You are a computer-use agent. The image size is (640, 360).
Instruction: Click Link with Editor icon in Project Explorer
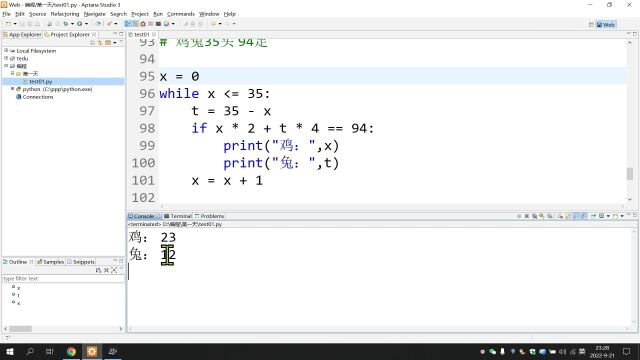coord(100,42)
